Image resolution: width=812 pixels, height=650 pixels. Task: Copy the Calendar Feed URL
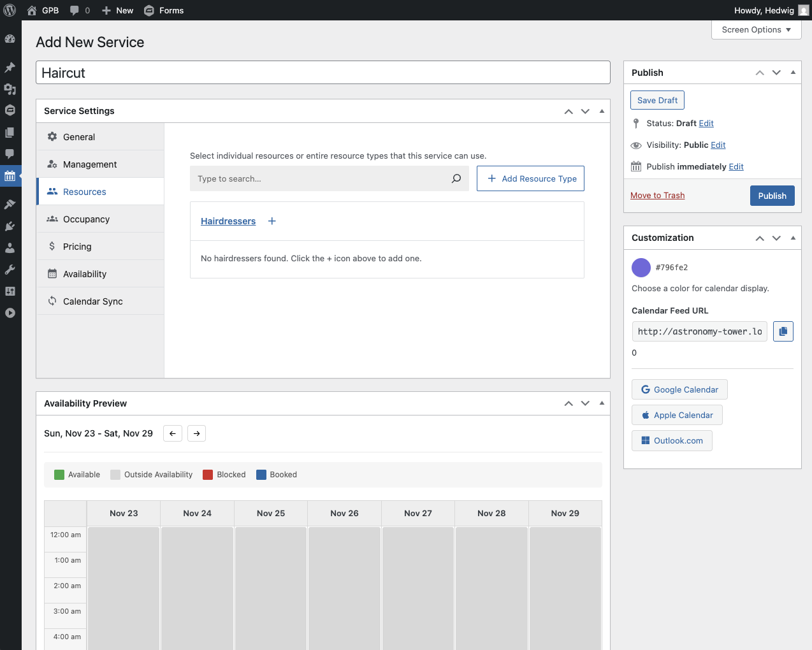click(x=783, y=331)
